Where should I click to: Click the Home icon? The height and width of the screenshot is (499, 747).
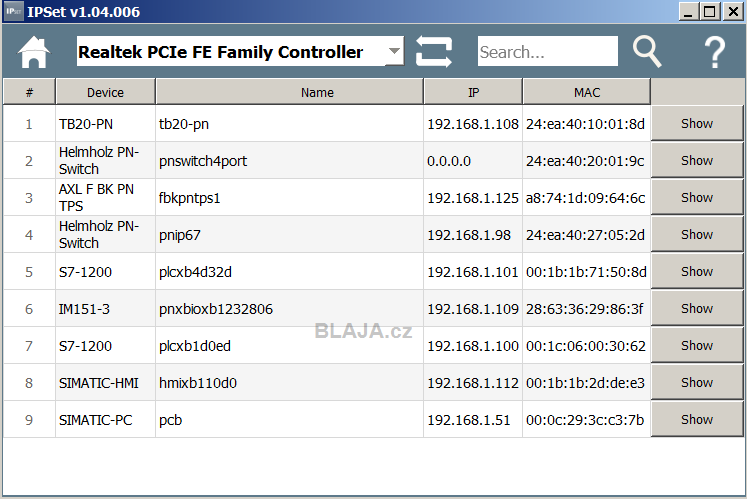pyautogui.click(x=34, y=52)
